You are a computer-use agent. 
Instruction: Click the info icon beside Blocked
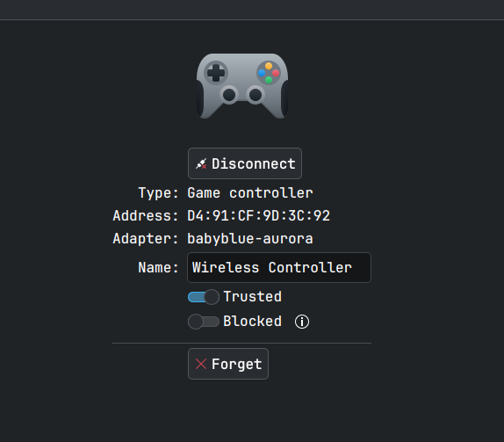point(302,322)
